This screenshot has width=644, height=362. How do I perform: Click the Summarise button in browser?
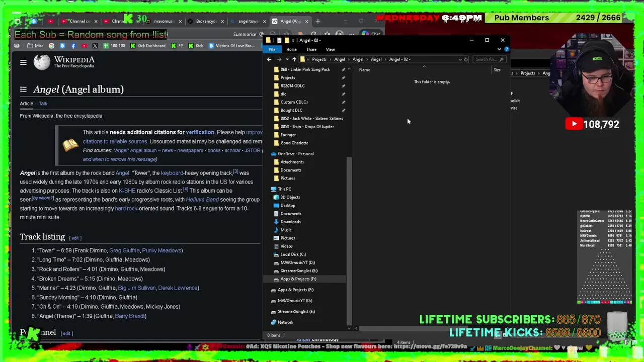click(x=245, y=34)
